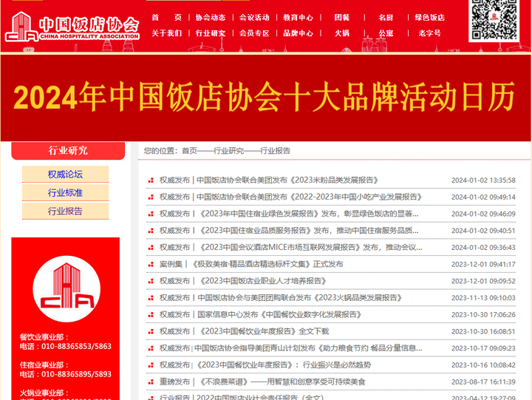The width and height of the screenshot is (532, 400).
Task: Click the 行业研究 sidebar header
Action: coord(68,150)
